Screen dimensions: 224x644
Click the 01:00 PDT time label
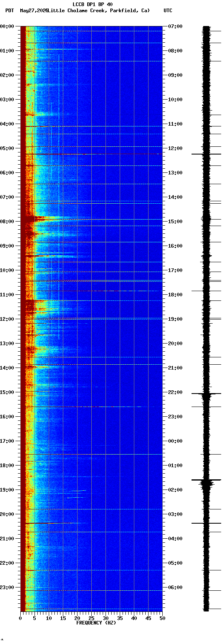pyautogui.click(x=7, y=51)
